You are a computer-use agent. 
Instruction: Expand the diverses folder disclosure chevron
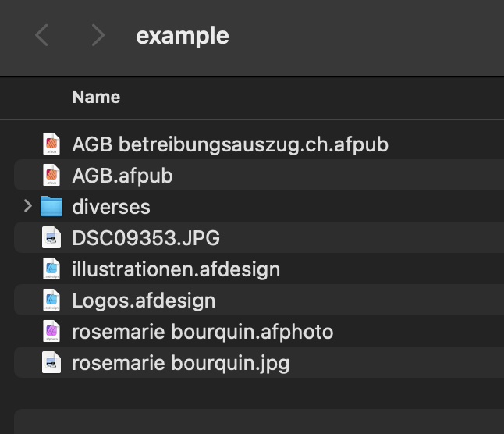pos(28,206)
